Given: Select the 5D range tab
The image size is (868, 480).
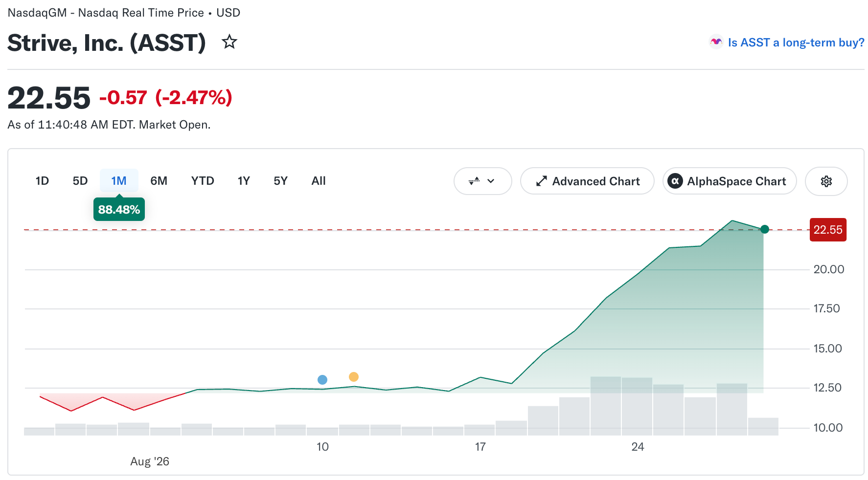Looking at the screenshot, I should [80, 181].
